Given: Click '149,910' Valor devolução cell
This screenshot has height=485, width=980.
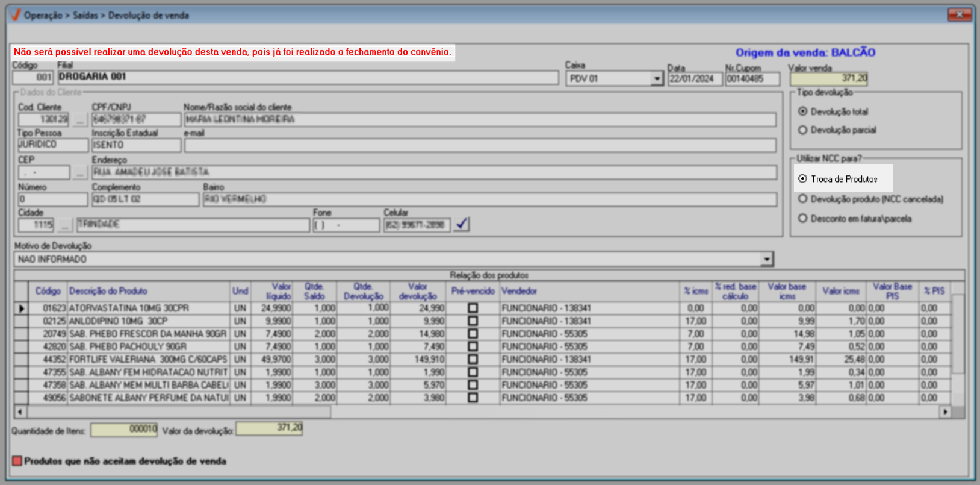Looking at the screenshot, I should pos(418,360).
